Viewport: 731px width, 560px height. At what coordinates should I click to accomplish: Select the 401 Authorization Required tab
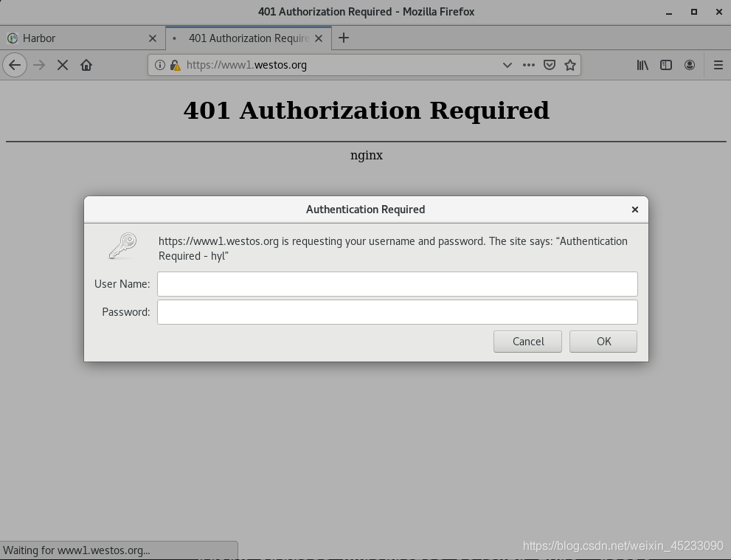(249, 38)
